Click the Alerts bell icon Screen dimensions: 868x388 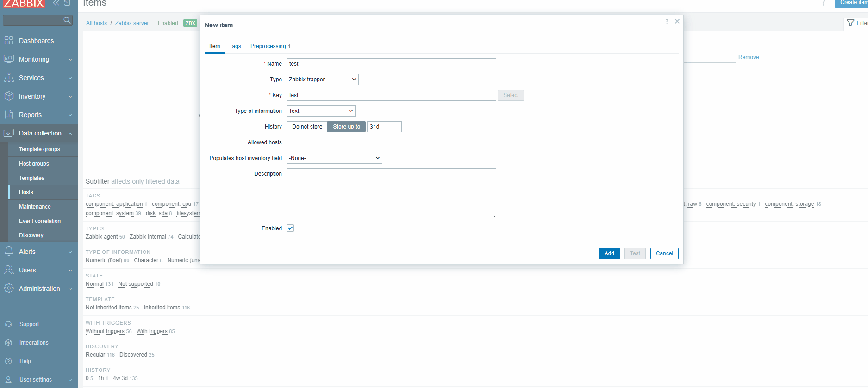[x=9, y=252]
